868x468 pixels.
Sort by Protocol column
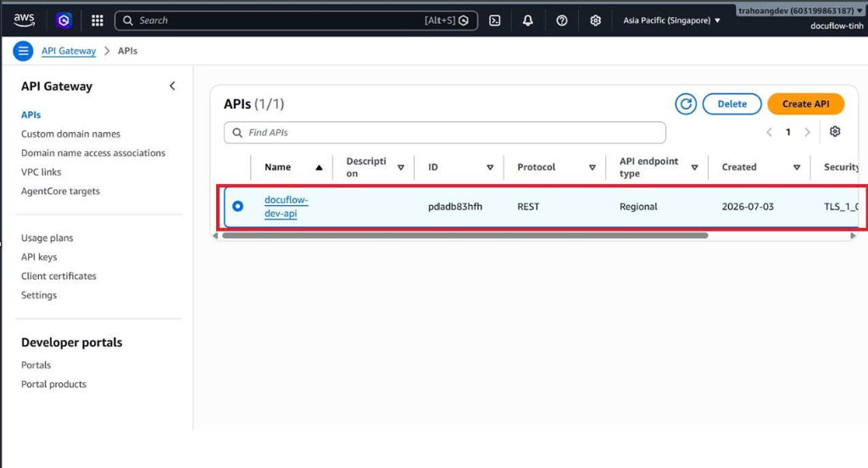pos(593,167)
